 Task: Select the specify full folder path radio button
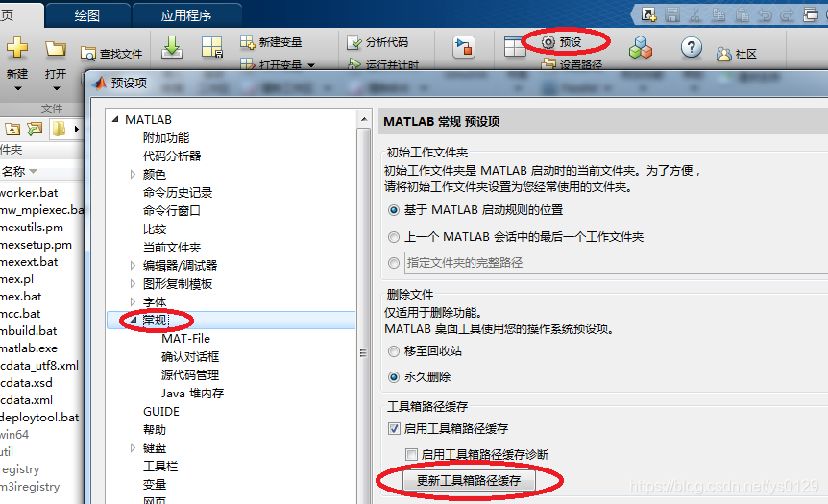[394, 263]
